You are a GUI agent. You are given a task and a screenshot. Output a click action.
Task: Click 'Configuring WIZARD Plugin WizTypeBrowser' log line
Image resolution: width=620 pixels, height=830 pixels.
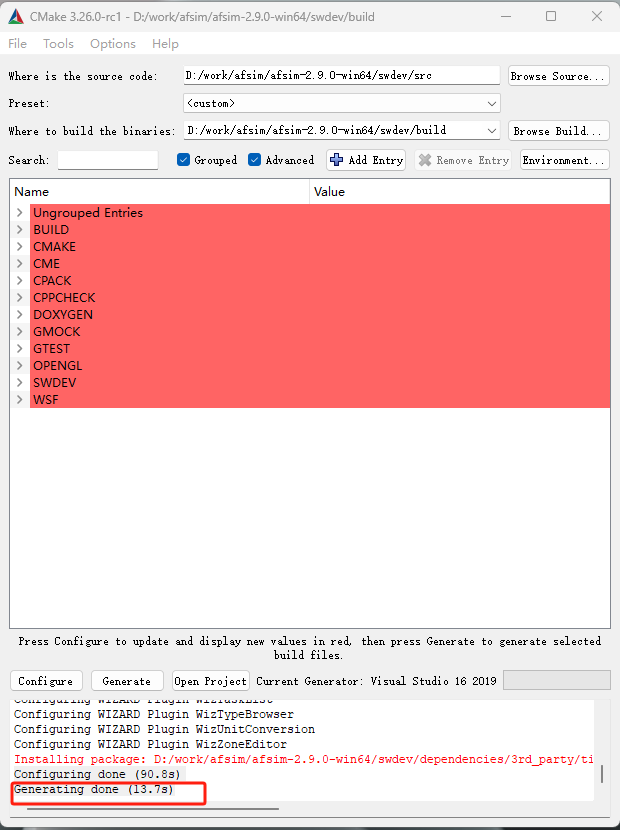click(x=154, y=714)
